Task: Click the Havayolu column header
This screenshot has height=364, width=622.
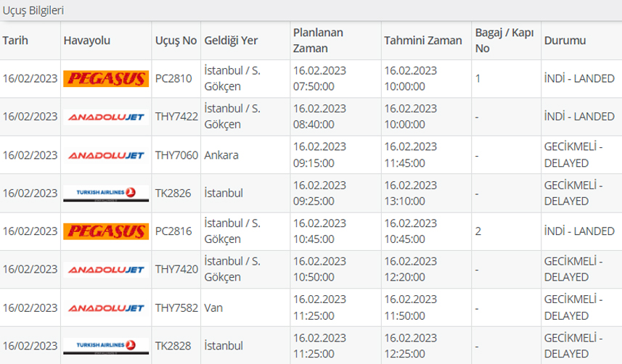Action: [87, 41]
